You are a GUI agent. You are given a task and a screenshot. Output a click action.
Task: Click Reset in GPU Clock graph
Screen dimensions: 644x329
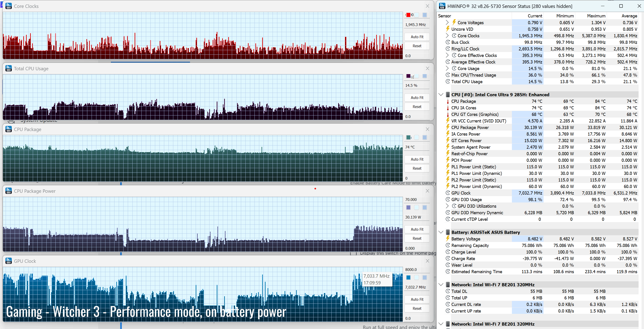point(417,308)
